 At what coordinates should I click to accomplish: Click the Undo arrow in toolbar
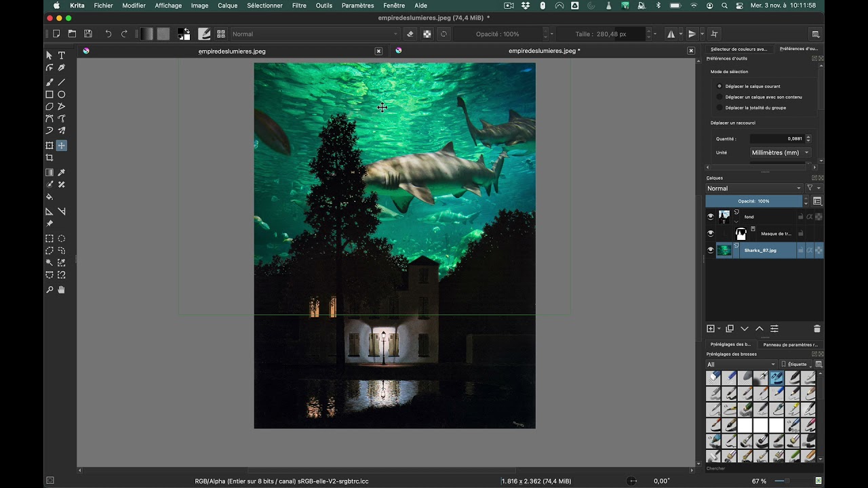click(108, 34)
